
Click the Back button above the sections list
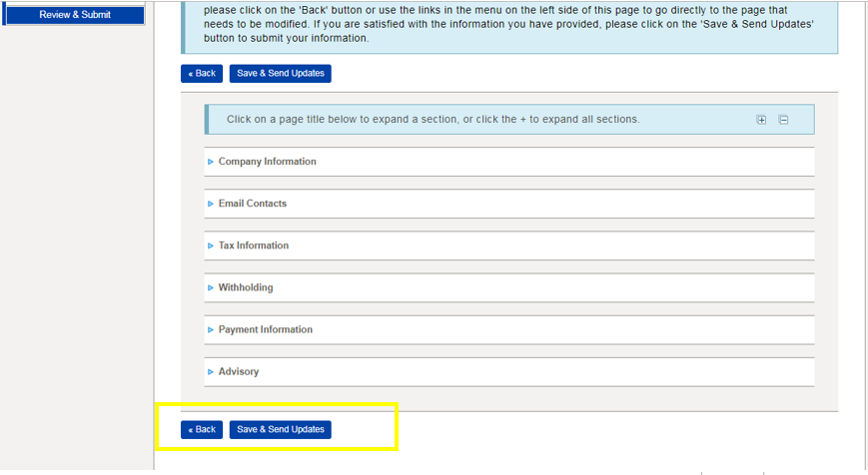pos(202,74)
